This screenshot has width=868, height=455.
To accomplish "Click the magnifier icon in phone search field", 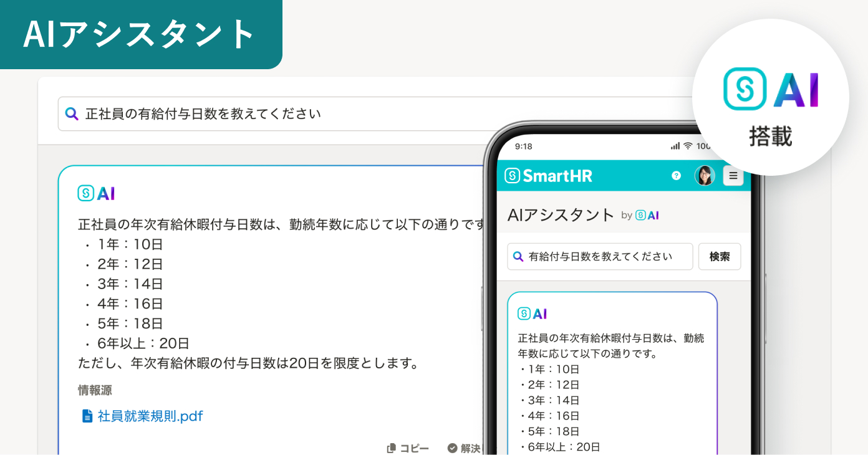I will point(518,256).
